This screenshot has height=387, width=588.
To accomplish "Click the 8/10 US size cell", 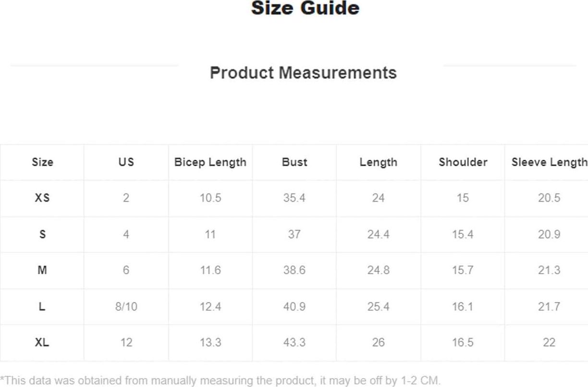I will [x=126, y=306].
